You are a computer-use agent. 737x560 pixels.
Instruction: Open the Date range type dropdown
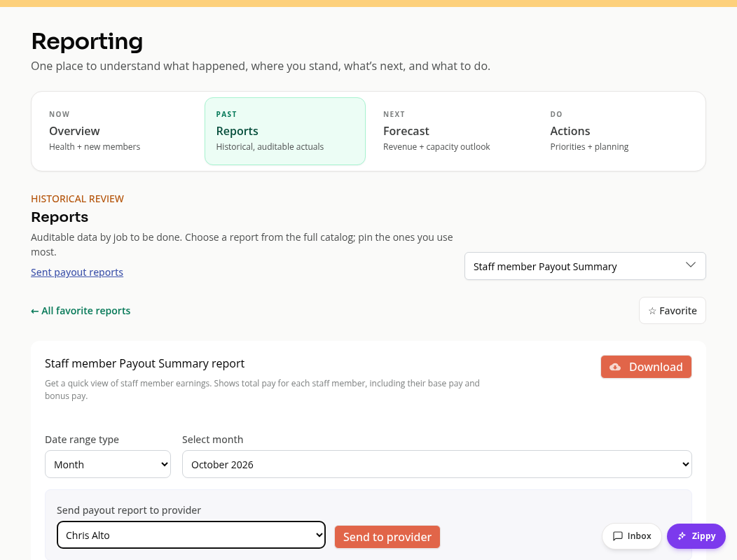pyautogui.click(x=108, y=464)
